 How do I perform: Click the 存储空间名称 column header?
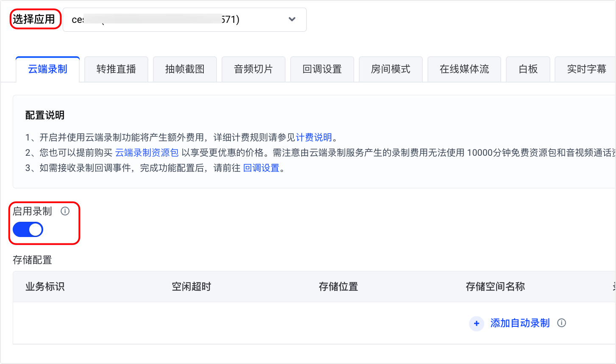click(495, 287)
